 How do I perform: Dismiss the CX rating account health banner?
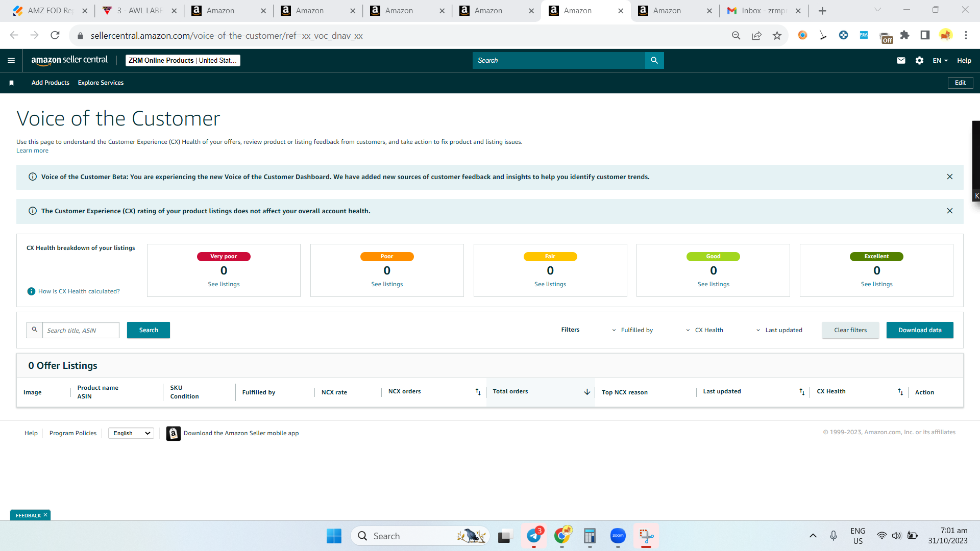tap(950, 211)
